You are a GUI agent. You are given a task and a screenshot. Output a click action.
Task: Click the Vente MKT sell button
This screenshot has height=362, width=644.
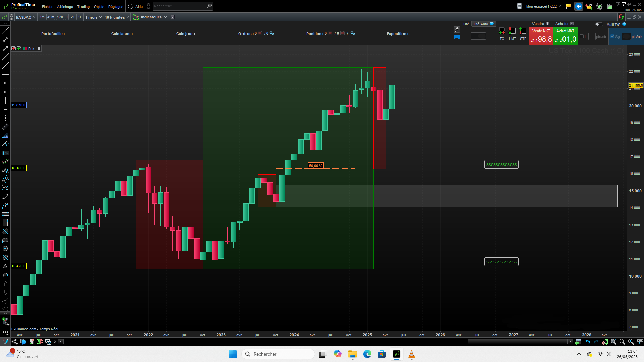(541, 36)
